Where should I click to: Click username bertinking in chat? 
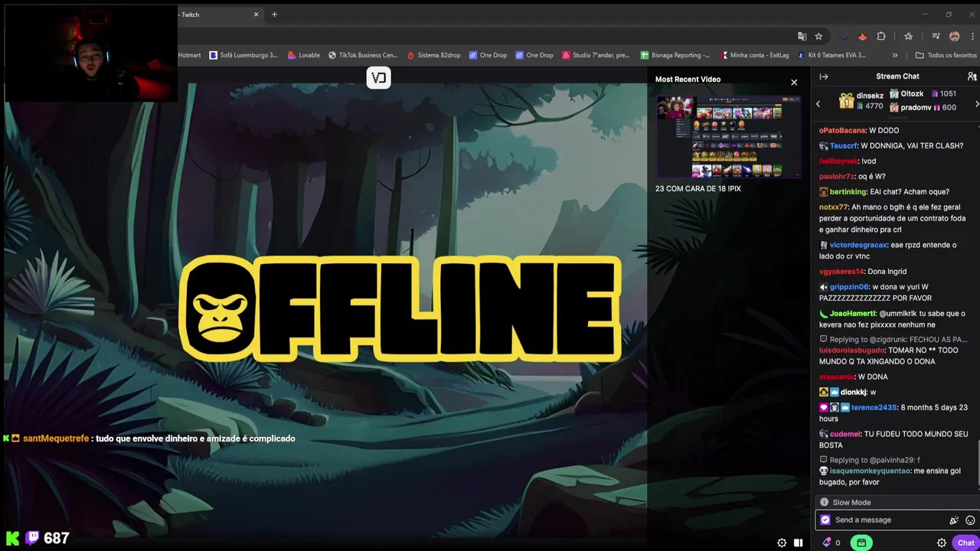848,191
